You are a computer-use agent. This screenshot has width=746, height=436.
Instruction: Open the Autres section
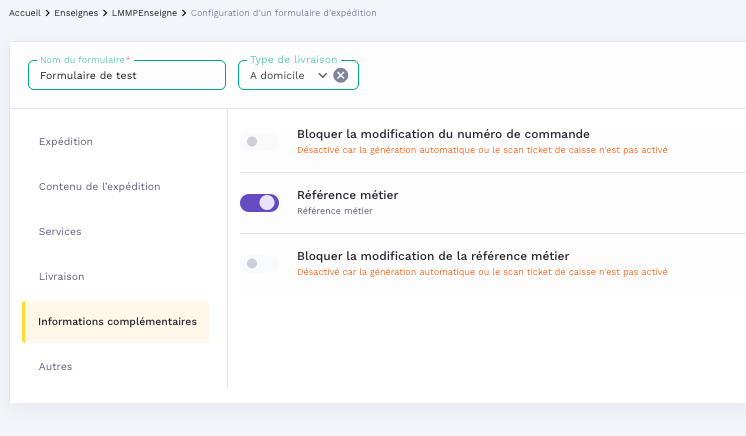[55, 367]
